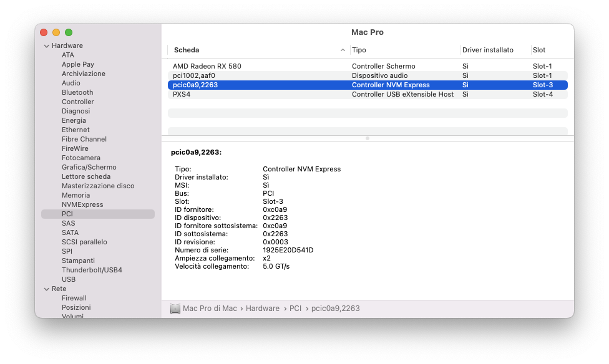Select SATA in the sidebar
This screenshot has height=364, width=609.
[70, 232]
